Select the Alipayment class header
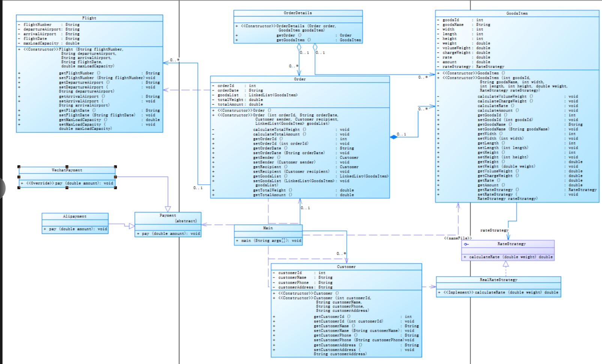602x364 pixels. point(75,216)
